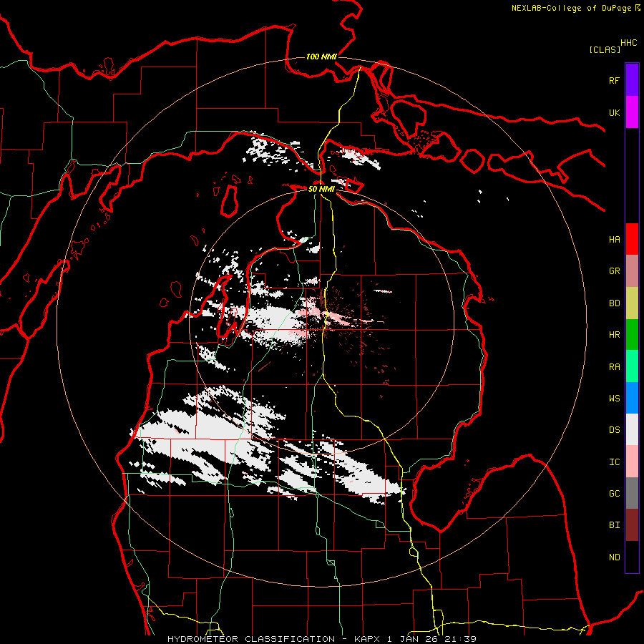The width and height of the screenshot is (644, 644).
Task: Select the GR color block in legend
Action: [x=632, y=270]
